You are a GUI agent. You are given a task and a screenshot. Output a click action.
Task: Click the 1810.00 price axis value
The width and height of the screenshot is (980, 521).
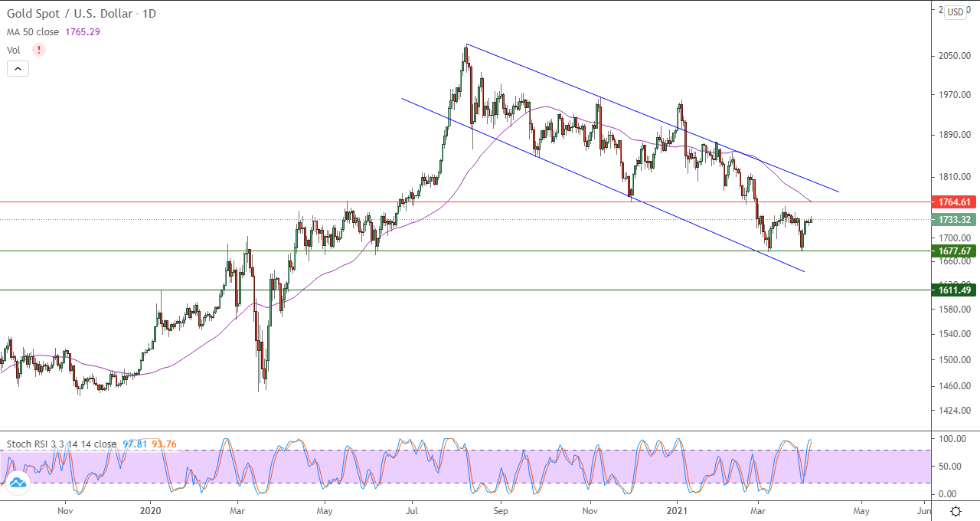pos(954,177)
